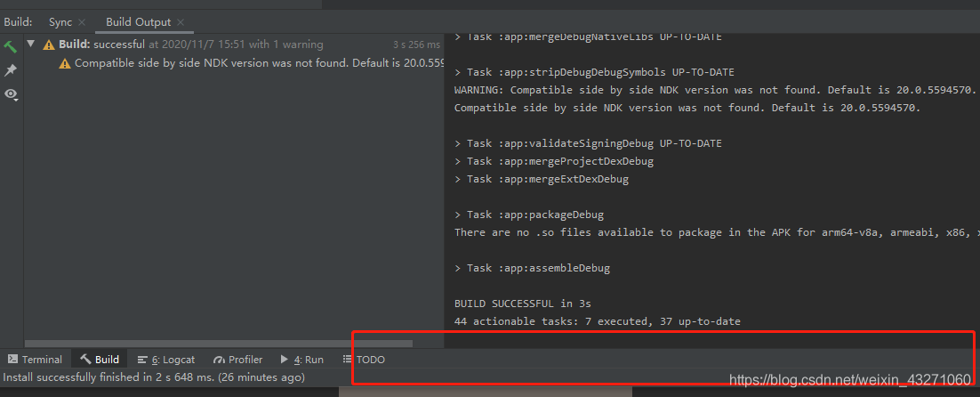Viewport: 980px width, 397px height.
Task: Click 'Task :app:stripDebugDebugSymbols UP-TO-DATE' line
Action: click(594, 72)
